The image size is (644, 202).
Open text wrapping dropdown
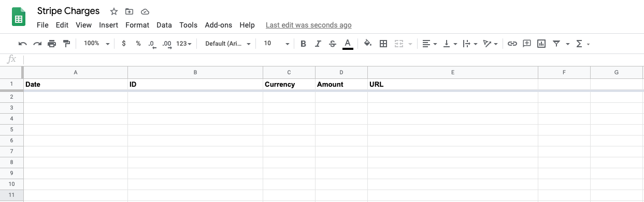click(470, 44)
